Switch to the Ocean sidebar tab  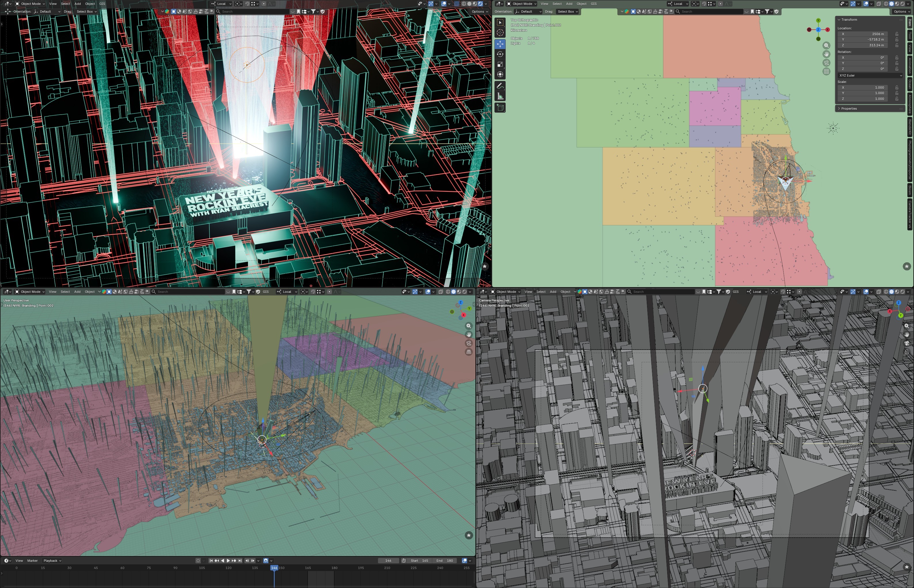click(x=910, y=84)
